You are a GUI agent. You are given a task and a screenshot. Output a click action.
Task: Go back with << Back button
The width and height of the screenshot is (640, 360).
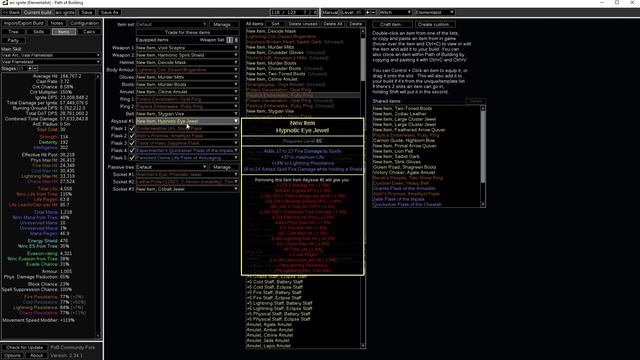pos(11,12)
